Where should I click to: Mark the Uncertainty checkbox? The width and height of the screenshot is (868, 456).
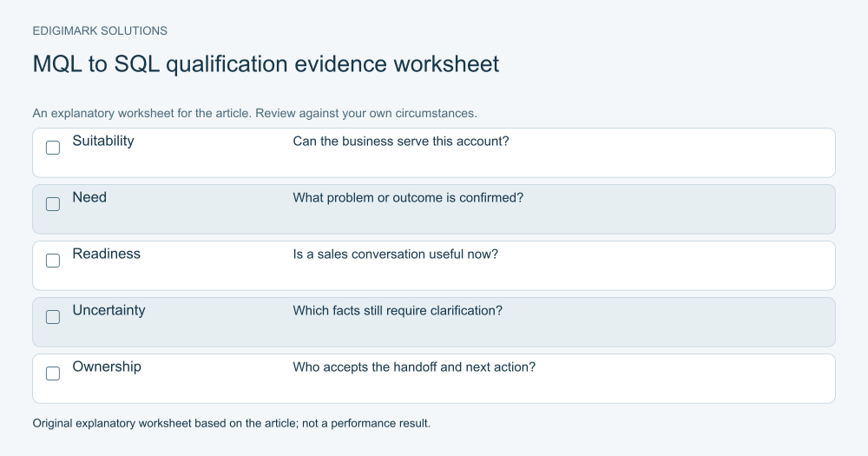pos(53,317)
